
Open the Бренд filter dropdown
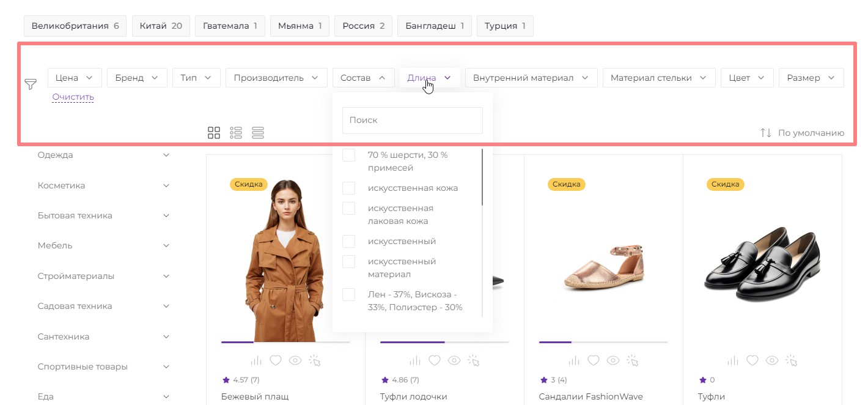pyautogui.click(x=137, y=78)
